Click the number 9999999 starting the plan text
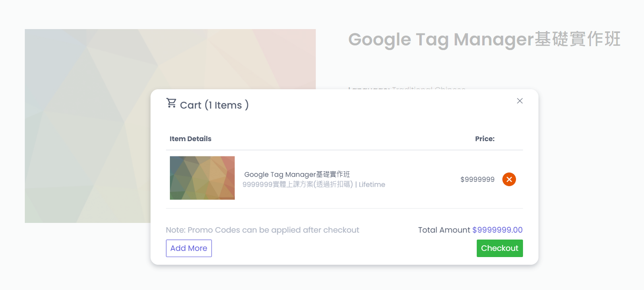This screenshot has width=644, height=290. click(x=257, y=185)
